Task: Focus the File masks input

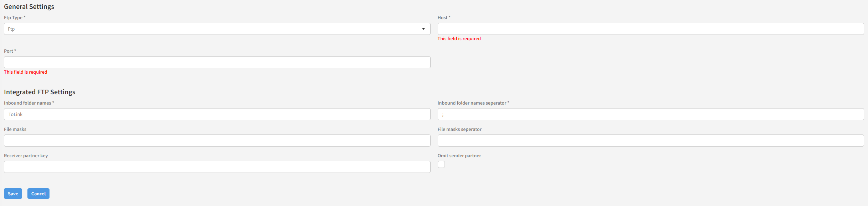Action: coord(217,141)
